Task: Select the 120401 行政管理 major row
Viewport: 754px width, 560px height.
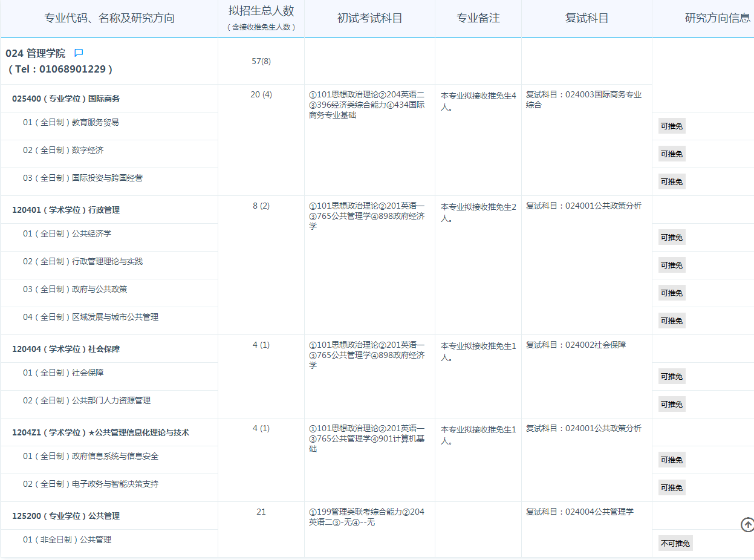Action: click(66, 210)
